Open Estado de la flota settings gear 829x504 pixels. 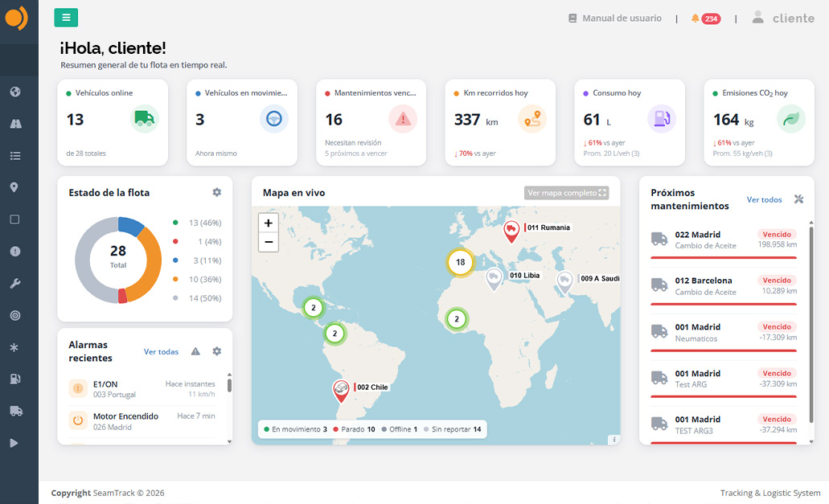(217, 192)
